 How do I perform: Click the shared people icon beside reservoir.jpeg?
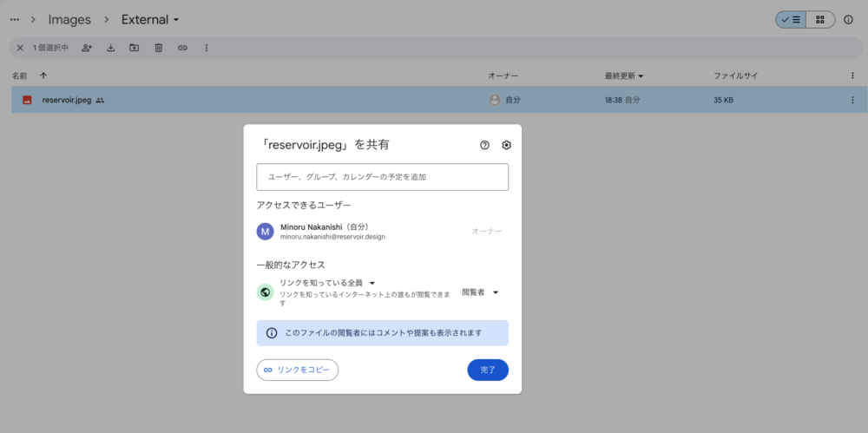(x=100, y=100)
